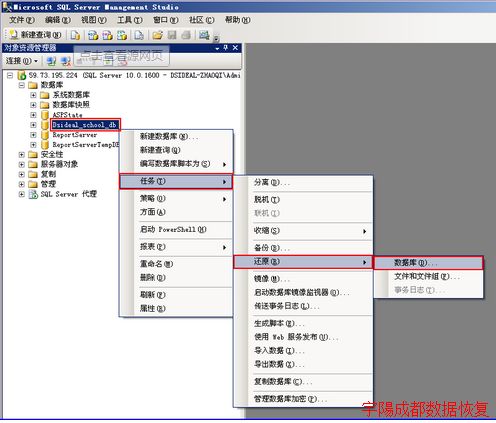The height and width of the screenshot is (423, 496).
Task: Click the Open File folder icon in toolbar
Action: [157, 35]
